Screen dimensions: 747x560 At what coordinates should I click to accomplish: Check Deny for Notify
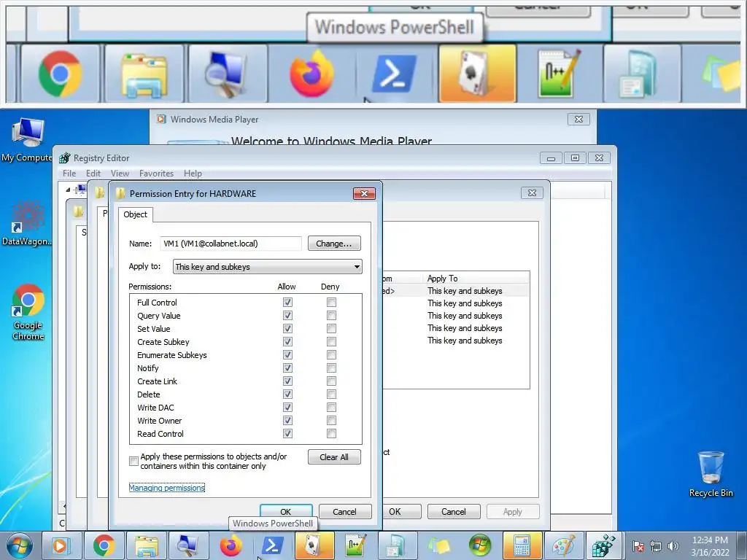[332, 368]
